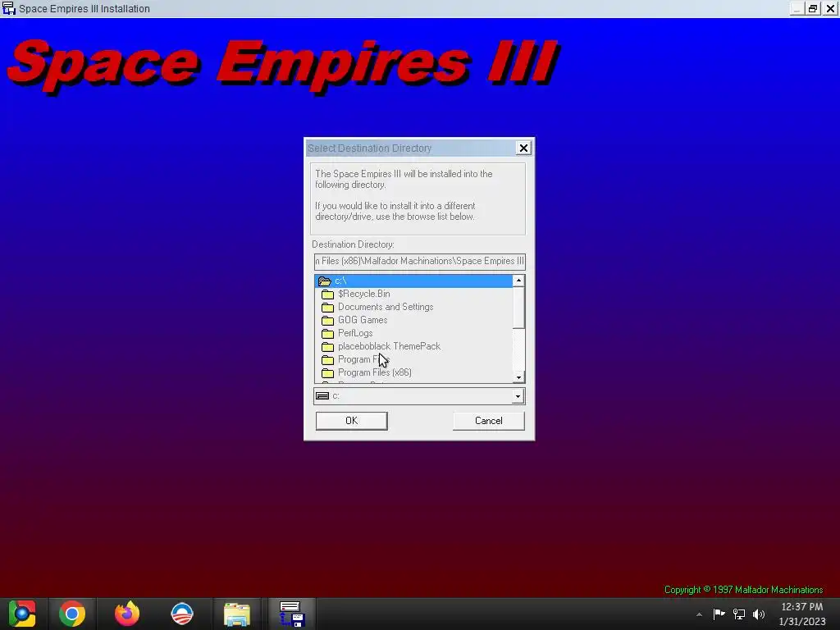The width and height of the screenshot is (840, 630).
Task: Click the folder list scrollbar thumb
Action: point(518,308)
